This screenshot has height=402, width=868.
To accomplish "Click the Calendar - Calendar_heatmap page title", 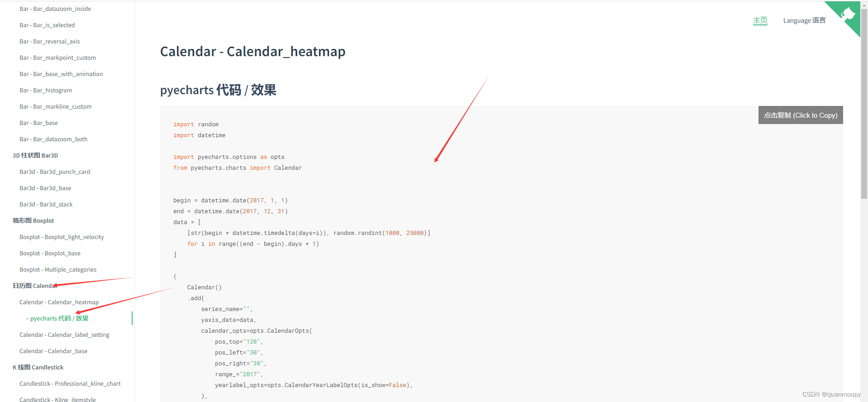I will click(x=253, y=52).
